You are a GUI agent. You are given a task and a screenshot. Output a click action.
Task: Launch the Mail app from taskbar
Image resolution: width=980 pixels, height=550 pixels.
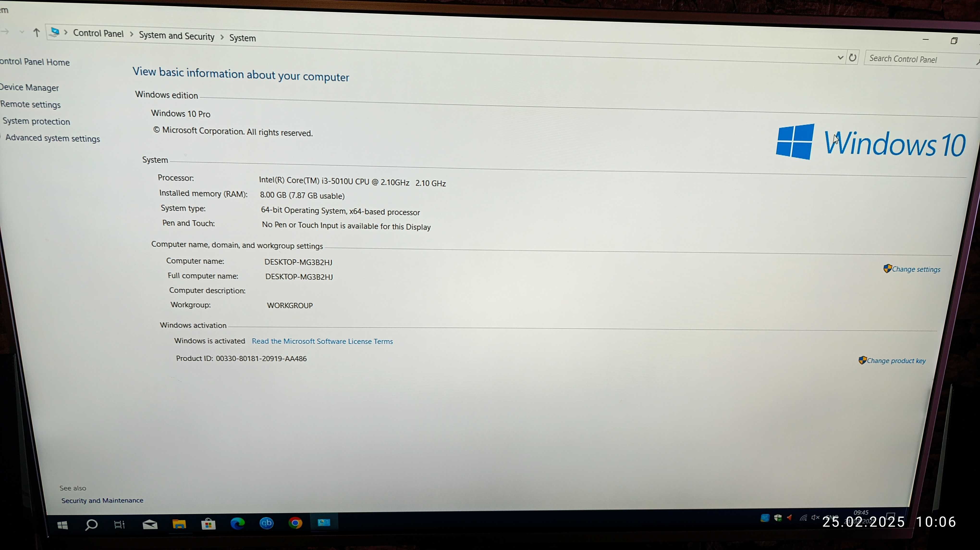(x=150, y=525)
